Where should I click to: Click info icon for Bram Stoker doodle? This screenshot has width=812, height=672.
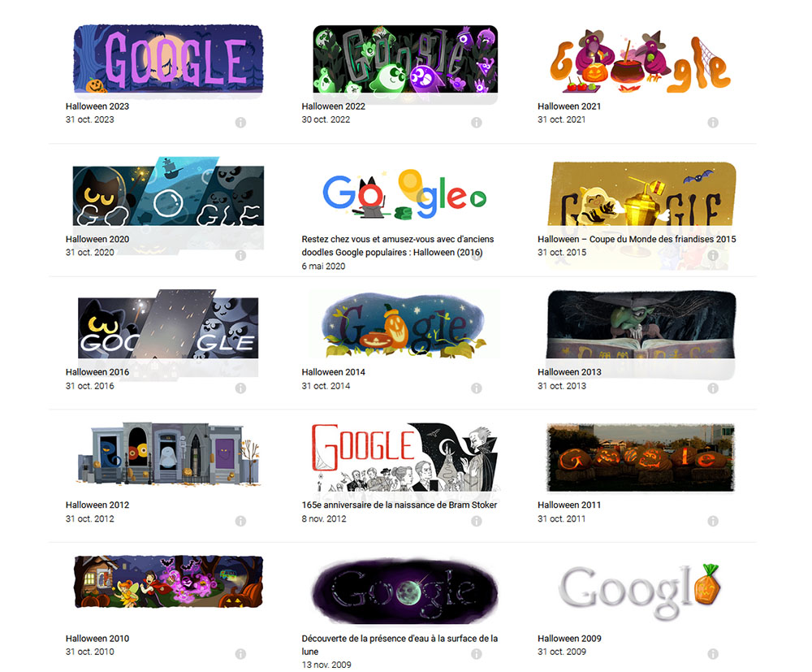point(477,521)
